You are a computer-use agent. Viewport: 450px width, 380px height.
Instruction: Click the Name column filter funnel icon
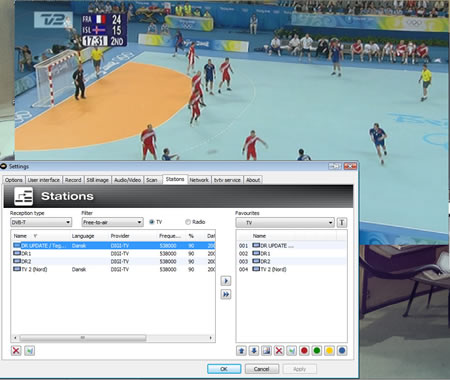[x=35, y=236]
